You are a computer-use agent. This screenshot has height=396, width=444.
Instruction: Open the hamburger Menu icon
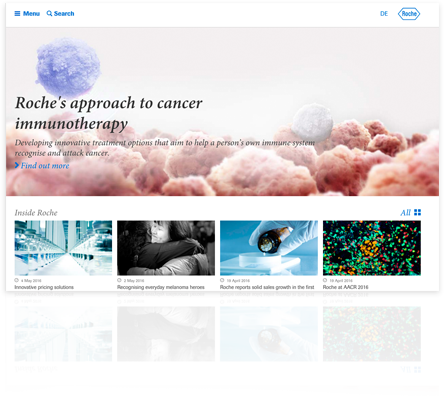pyautogui.click(x=17, y=14)
